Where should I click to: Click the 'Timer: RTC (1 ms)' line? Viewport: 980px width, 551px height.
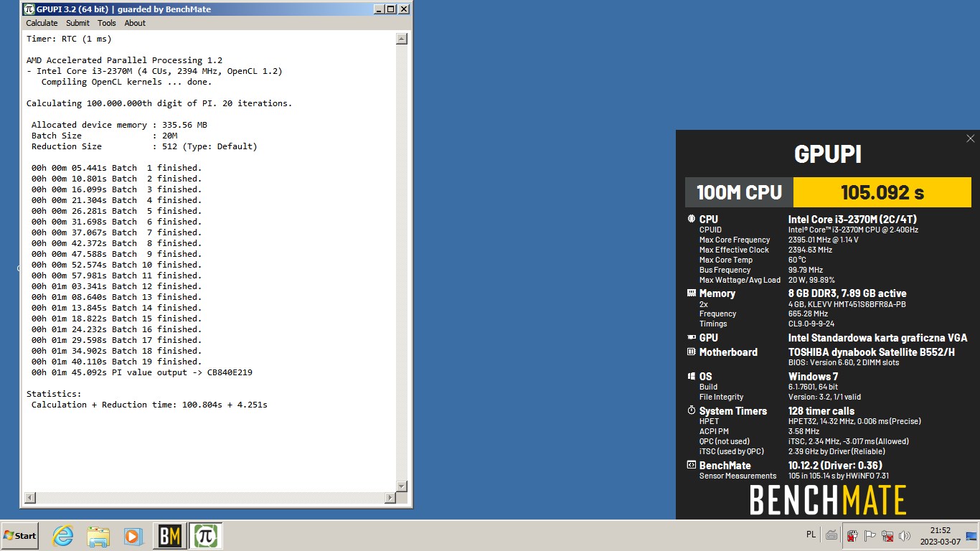pos(69,39)
